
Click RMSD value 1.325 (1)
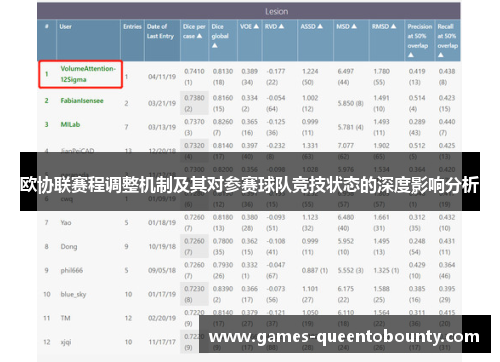point(386,270)
